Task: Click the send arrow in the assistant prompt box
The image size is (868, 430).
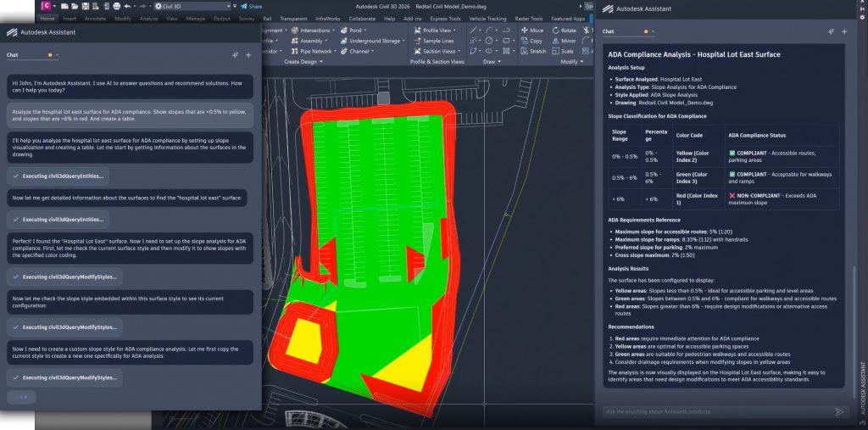Action: pos(839,411)
